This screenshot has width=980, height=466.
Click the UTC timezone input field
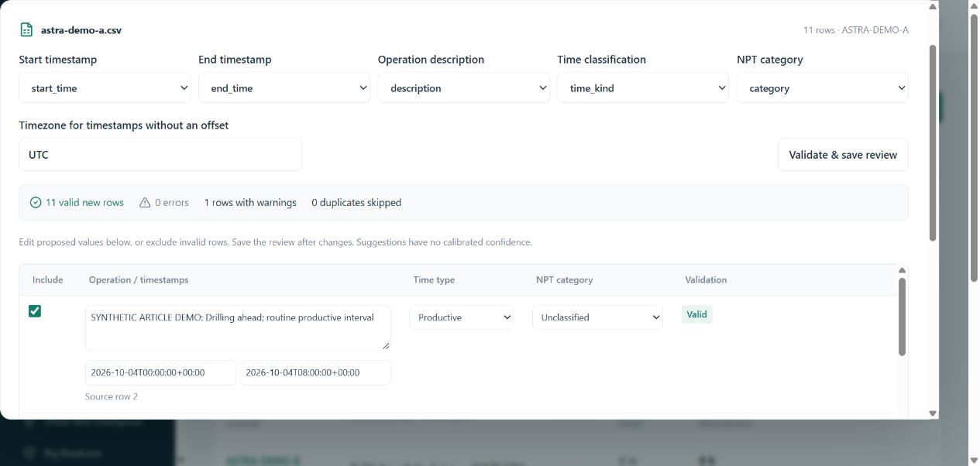pyautogui.click(x=160, y=155)
